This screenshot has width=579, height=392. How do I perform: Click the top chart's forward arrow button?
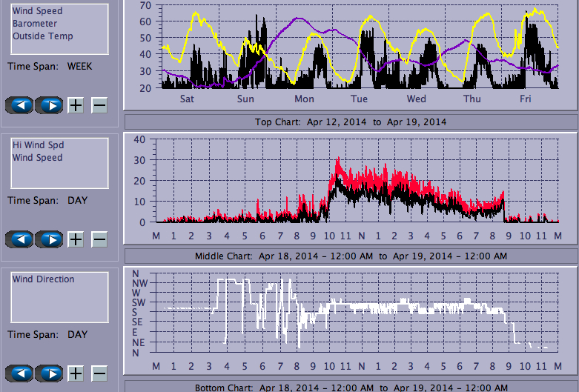tap(49, 104)
